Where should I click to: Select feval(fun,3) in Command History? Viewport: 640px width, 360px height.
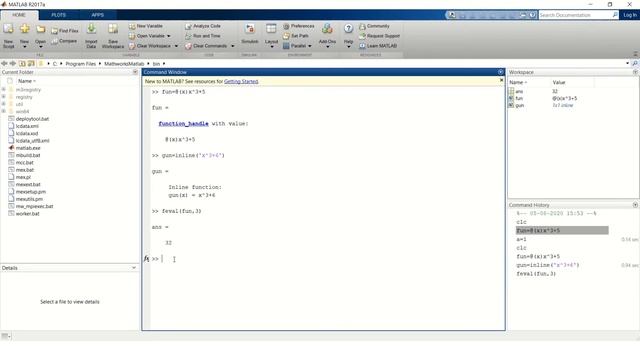pos(536,274)
